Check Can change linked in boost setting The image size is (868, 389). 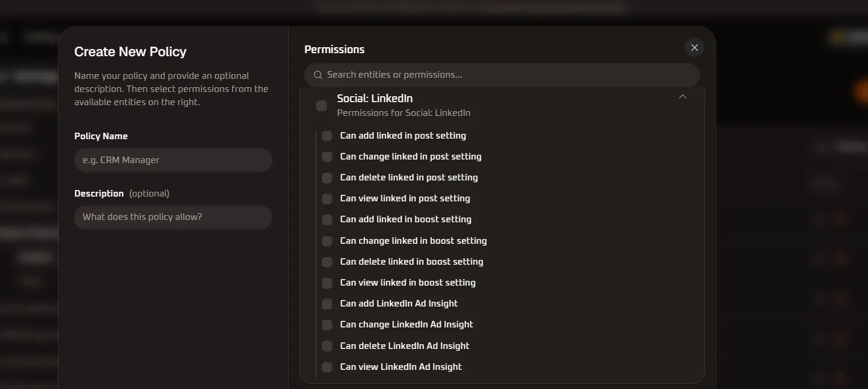(327, 241)
